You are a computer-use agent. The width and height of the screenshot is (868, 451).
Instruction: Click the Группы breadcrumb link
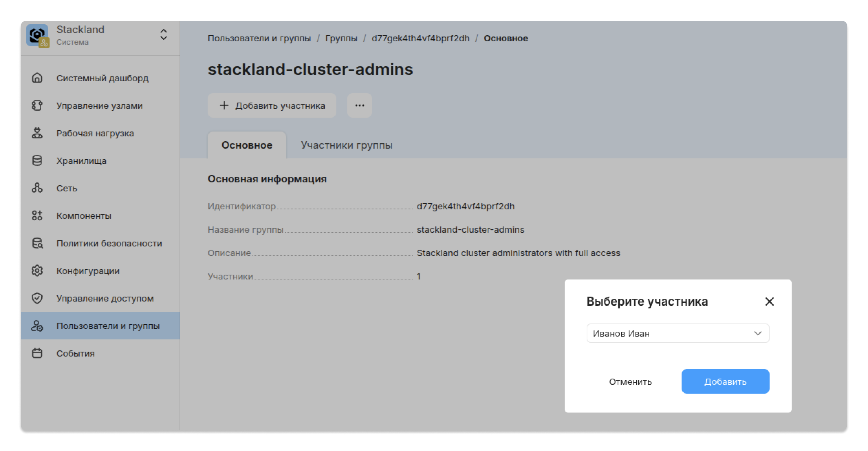(341, 38)
